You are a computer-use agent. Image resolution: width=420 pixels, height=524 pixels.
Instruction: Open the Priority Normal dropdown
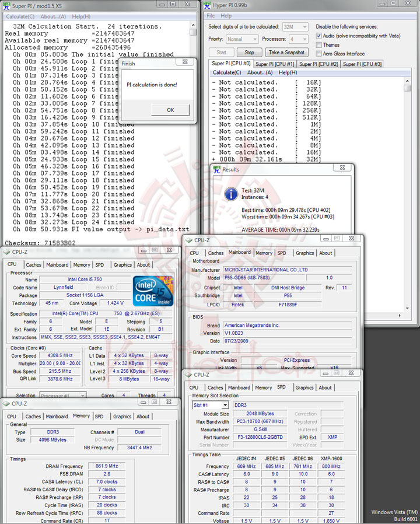click(242, 39)
